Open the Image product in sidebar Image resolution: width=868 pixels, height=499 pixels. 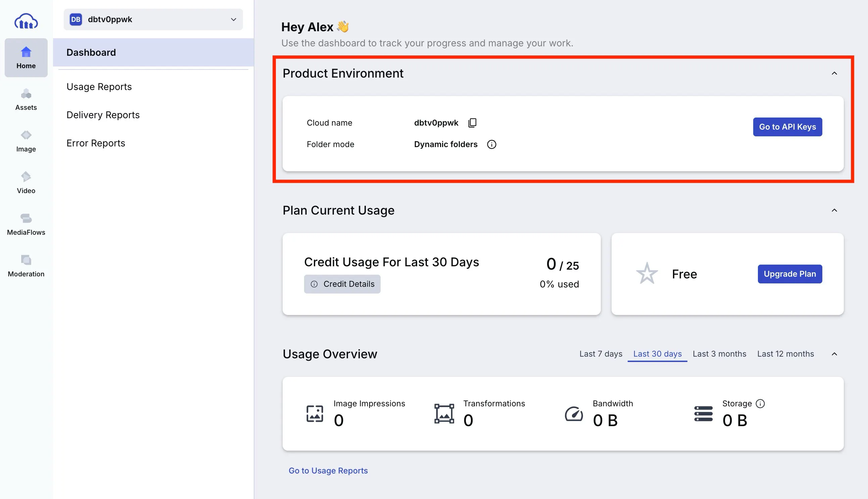pos(26,141)
